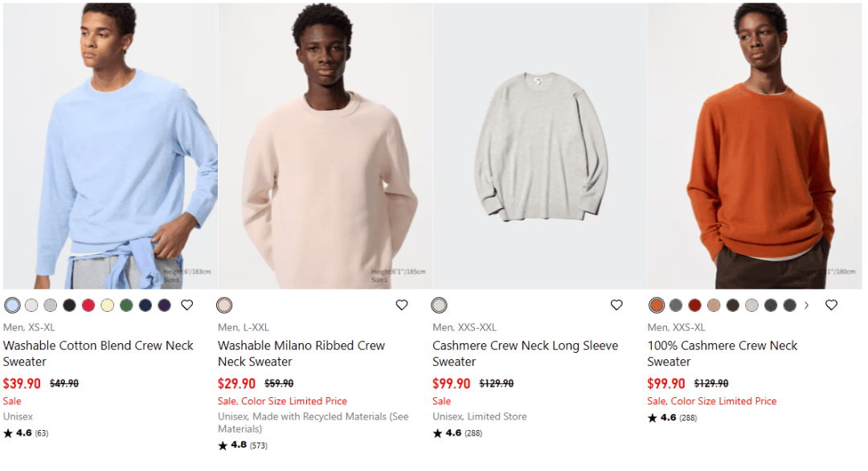Pick black swatch on Cotton Blend sweater
Screen dimensions: 868x471
click(x=69, y=305)
